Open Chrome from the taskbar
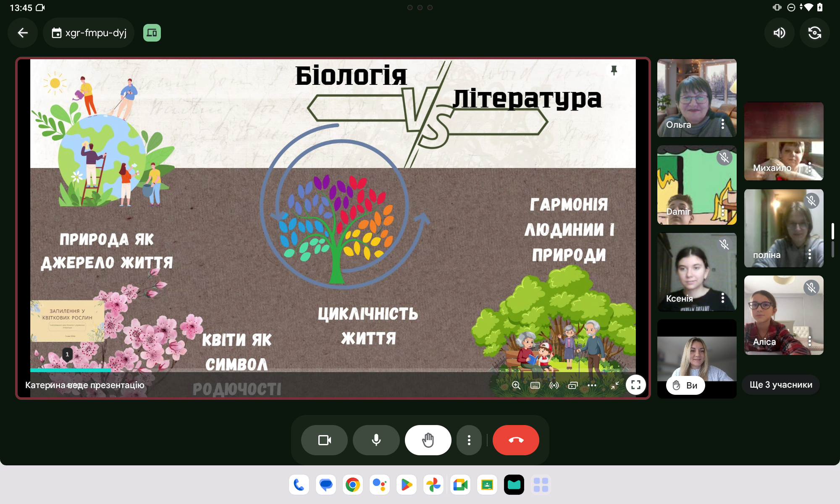This screenshot has width=840, height=504. tap(353, 485)
